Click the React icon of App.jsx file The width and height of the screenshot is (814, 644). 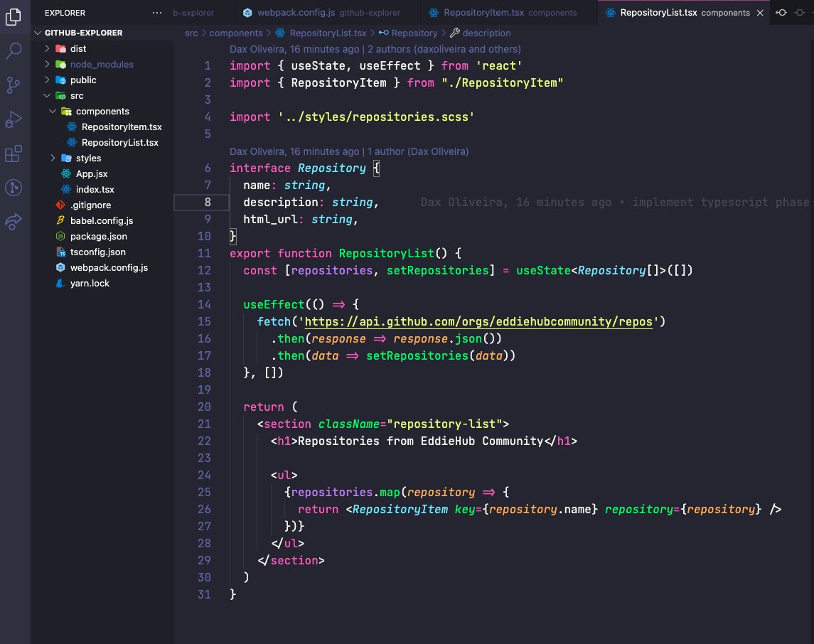pyautogui.click(x=66, y=173)
